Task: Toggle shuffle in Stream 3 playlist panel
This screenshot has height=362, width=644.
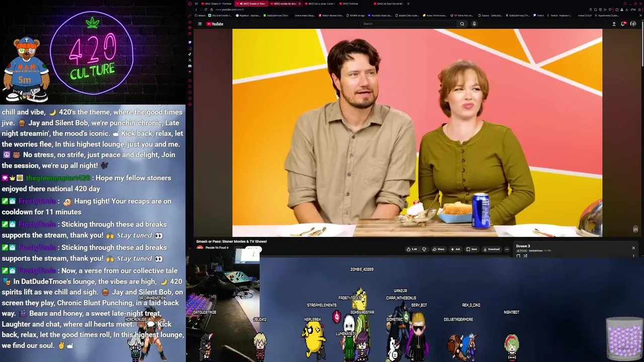Action: click(525, 256)
